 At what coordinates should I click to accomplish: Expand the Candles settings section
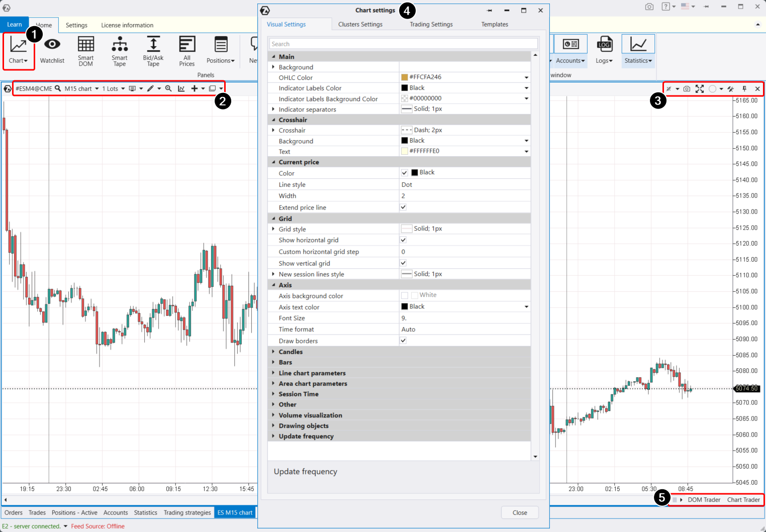pyautogui.click(x=273, y=352)
